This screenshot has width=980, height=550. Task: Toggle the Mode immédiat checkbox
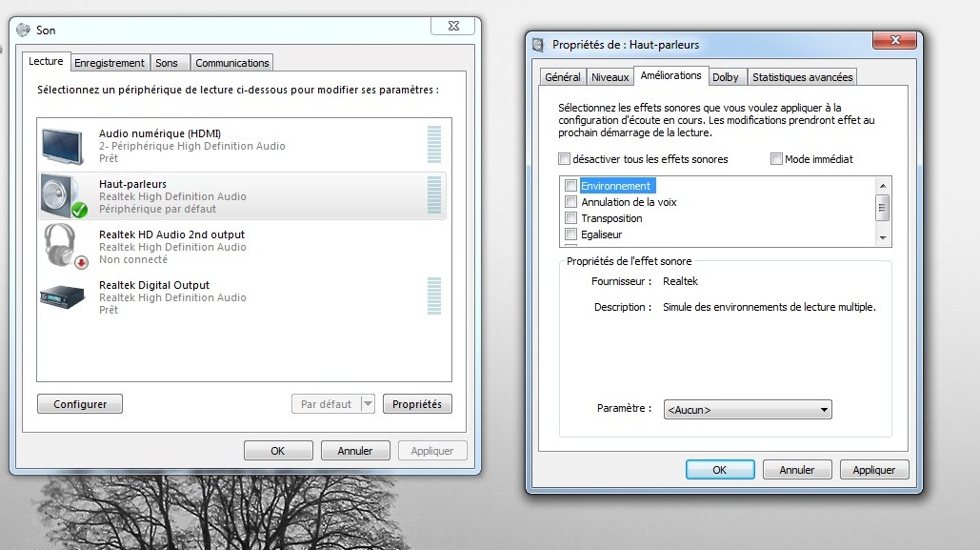(x=776, y=159)
